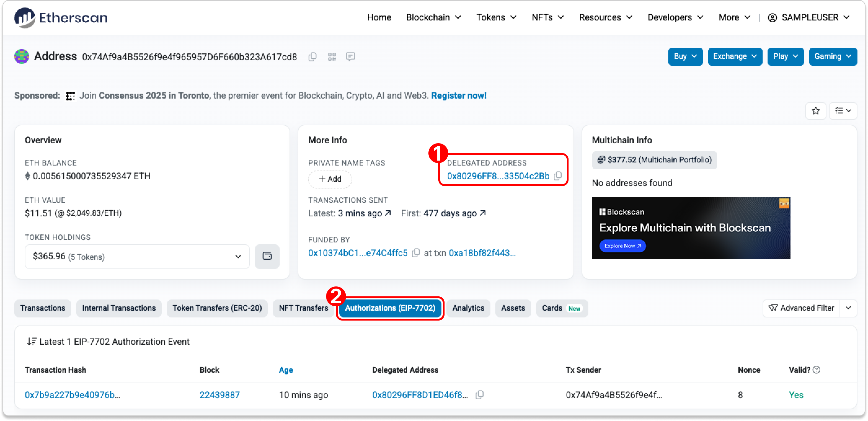Add address to watchlist star

[x=815, y=111]
